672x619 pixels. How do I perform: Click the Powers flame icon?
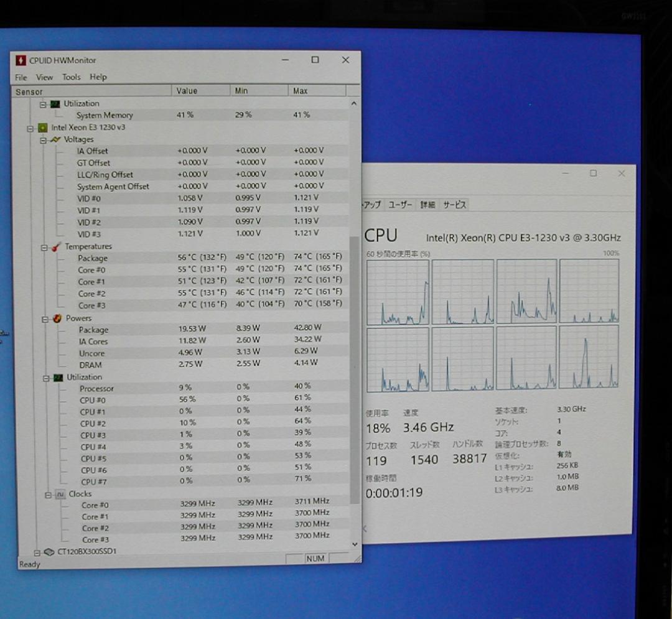coord(57,319)
